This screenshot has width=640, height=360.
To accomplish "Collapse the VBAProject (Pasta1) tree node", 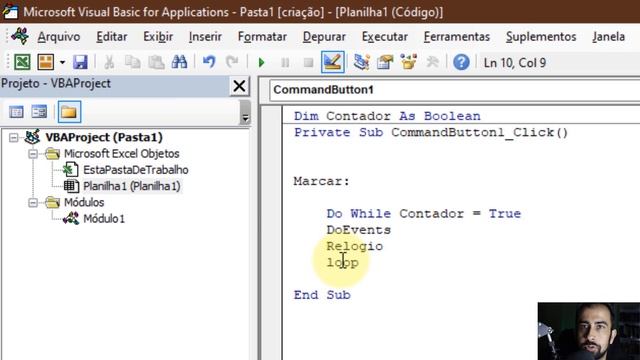I will [13, 138].
